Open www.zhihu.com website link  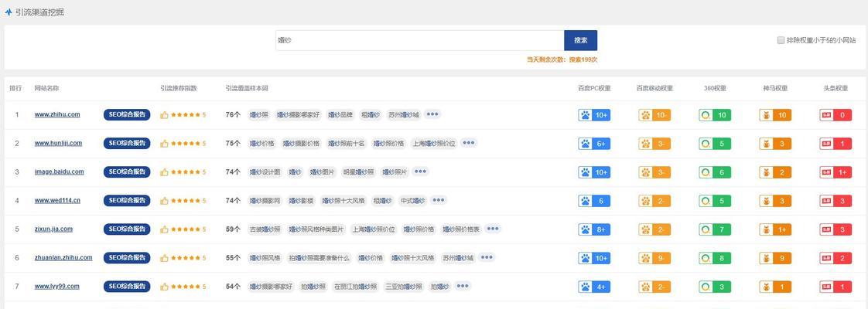[x=57, y=114]
